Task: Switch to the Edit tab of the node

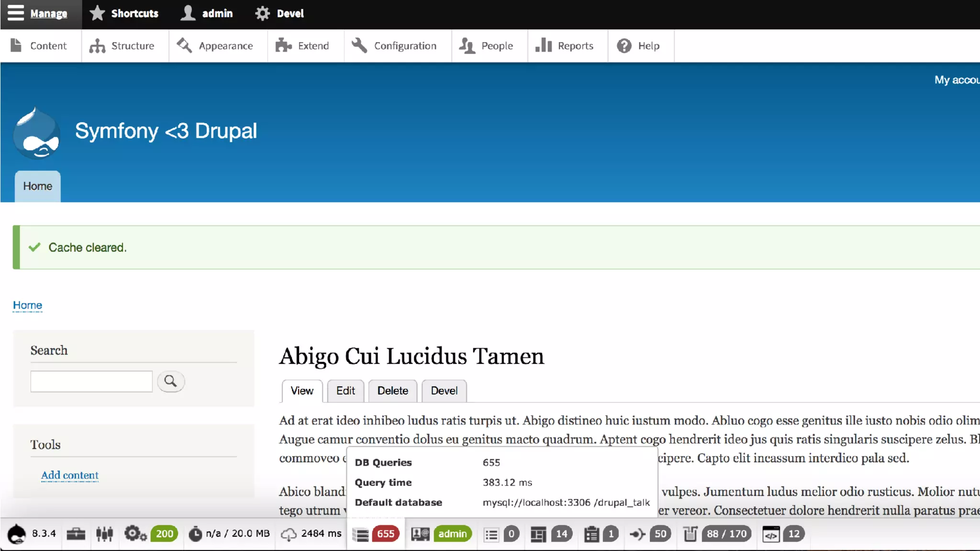Action: [x=345, y=391]
